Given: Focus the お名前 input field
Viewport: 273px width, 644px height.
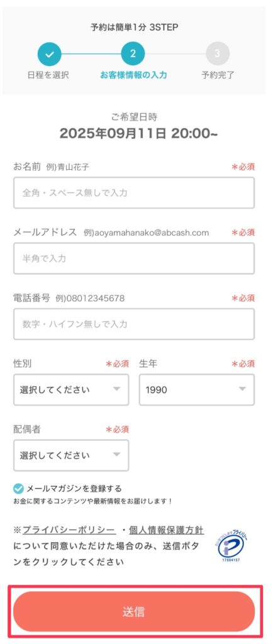Looking at the screenshot, I should 134,192.
